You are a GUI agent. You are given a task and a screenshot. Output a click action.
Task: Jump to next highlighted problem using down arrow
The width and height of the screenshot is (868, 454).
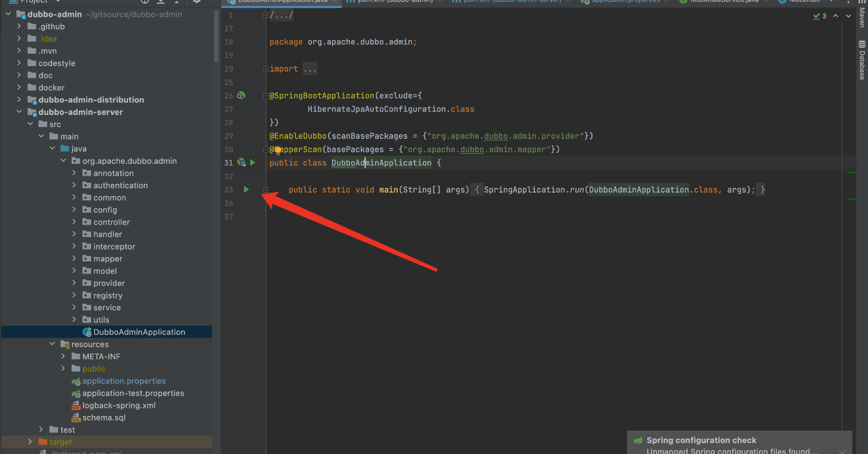[848, 16]
